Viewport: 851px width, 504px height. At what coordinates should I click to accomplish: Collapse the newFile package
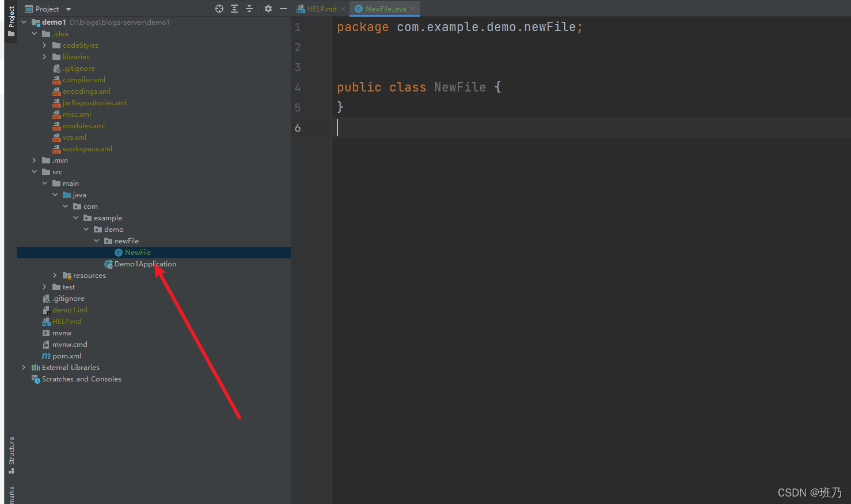[x=97, y=240]
